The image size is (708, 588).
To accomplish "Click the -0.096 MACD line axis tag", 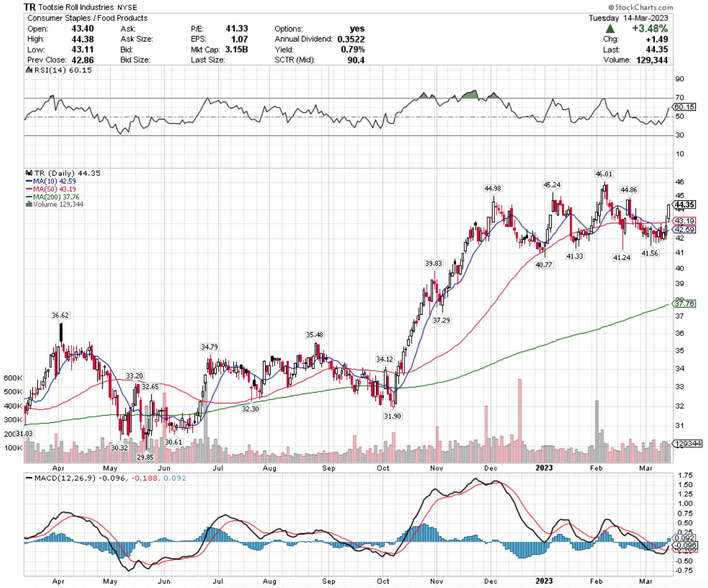I will [684, 545].
